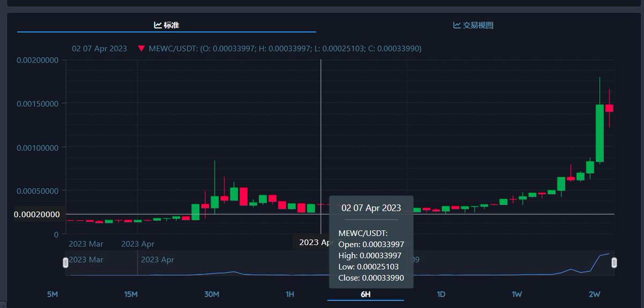Select the 15M timeframe

point(131,294)
